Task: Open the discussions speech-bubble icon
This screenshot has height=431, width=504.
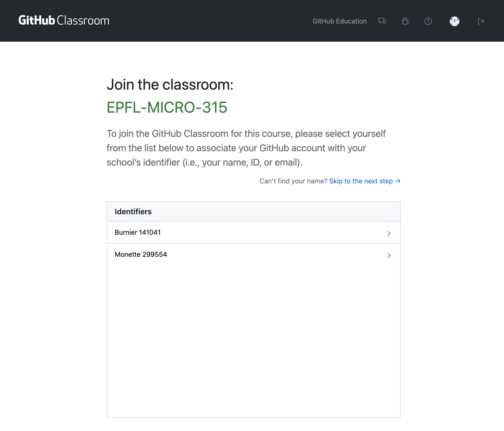Action: click(x=382, y=21)
